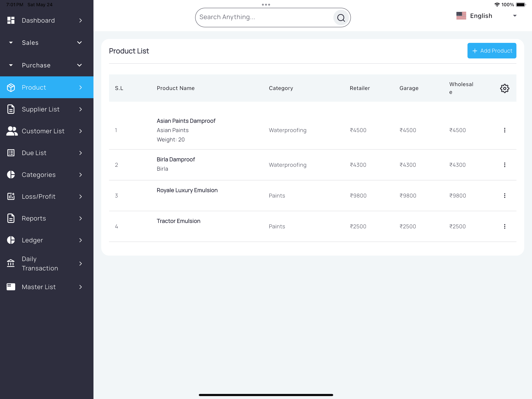Click Retailer price ₹9800 for Royale Luxury
Viewport: 532px width, 399px height.
coord(358,196)
